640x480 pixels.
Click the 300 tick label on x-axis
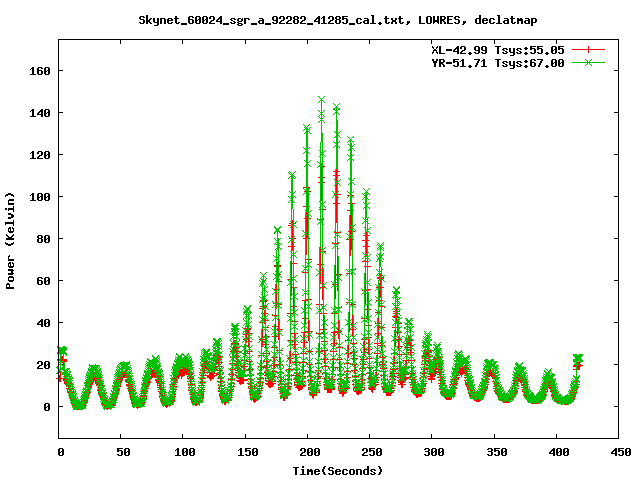tap(434, 452)
